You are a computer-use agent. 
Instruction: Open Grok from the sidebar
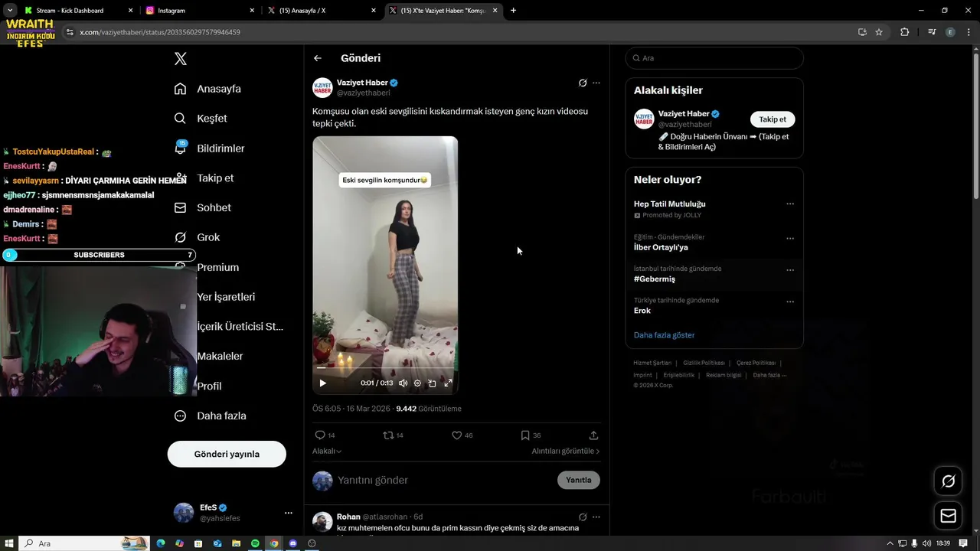(197, 237)
